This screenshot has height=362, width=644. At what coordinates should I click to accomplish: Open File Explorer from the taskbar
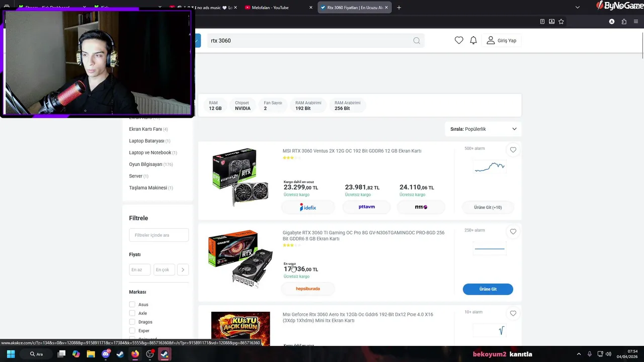[91, 354]
